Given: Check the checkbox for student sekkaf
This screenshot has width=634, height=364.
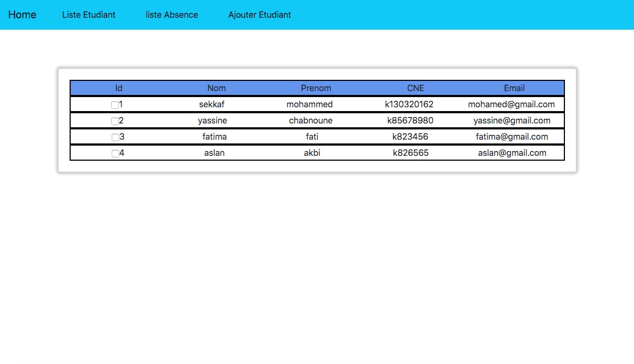Looking at the screenshot, I should 114,105.
